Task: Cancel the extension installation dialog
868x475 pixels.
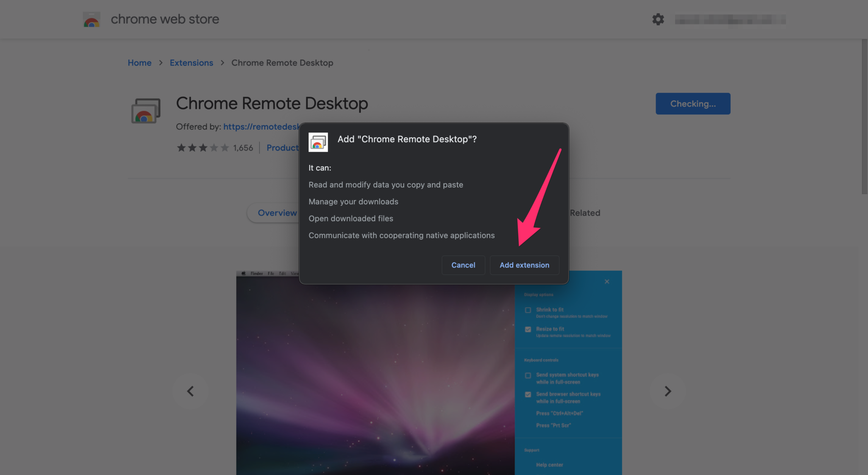Action: (463, 265)
